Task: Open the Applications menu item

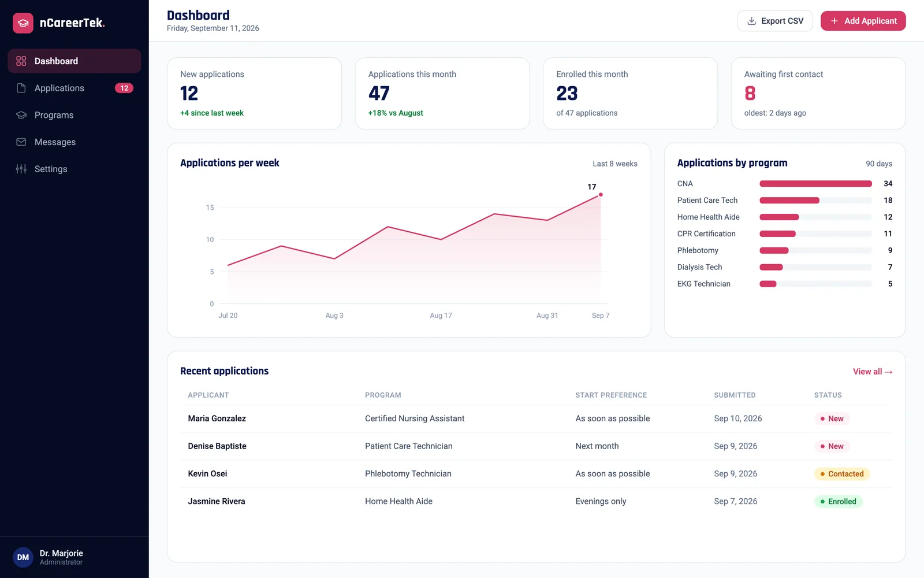Action: pos(74,88)
